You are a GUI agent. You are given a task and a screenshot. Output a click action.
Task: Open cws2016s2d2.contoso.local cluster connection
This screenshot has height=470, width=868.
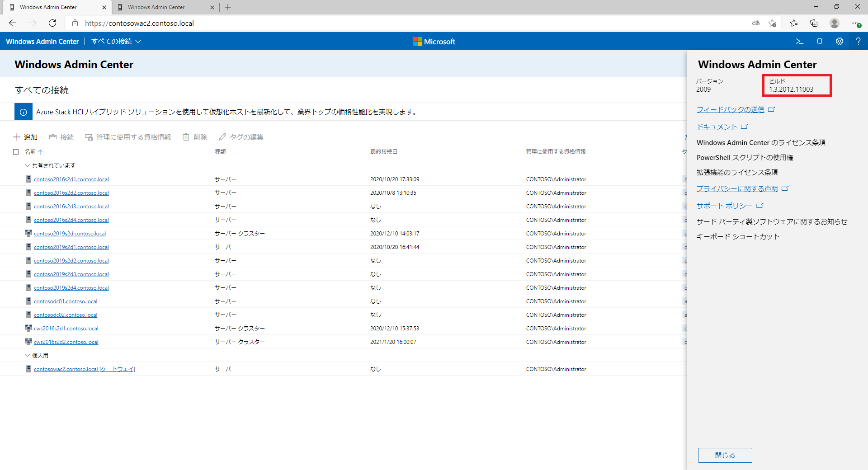(66, 342)
